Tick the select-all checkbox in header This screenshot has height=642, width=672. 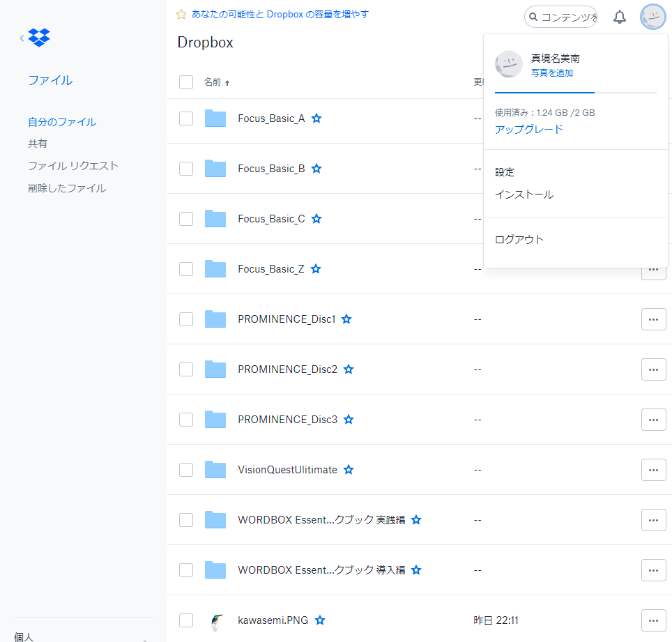pyautogui.click(x=186, y=82)
